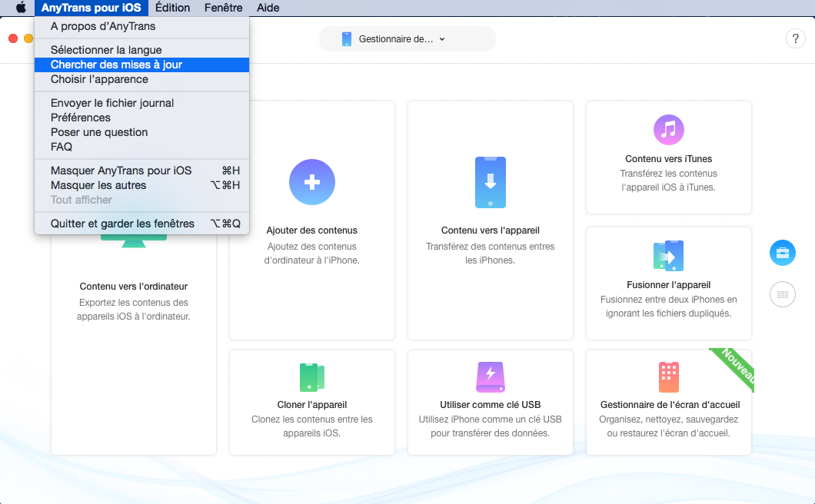
Task: Select Fusionner l'appareil title
Action: click(x=668, y=285)
